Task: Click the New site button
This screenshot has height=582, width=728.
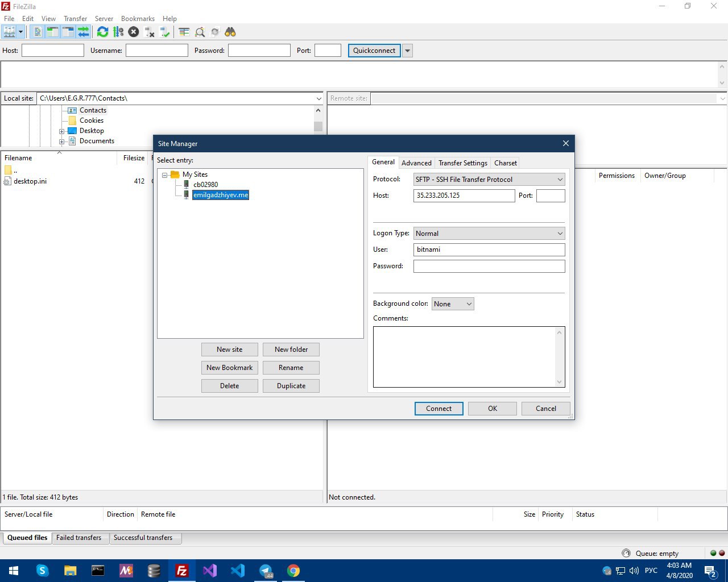Action: click(230, 350)
